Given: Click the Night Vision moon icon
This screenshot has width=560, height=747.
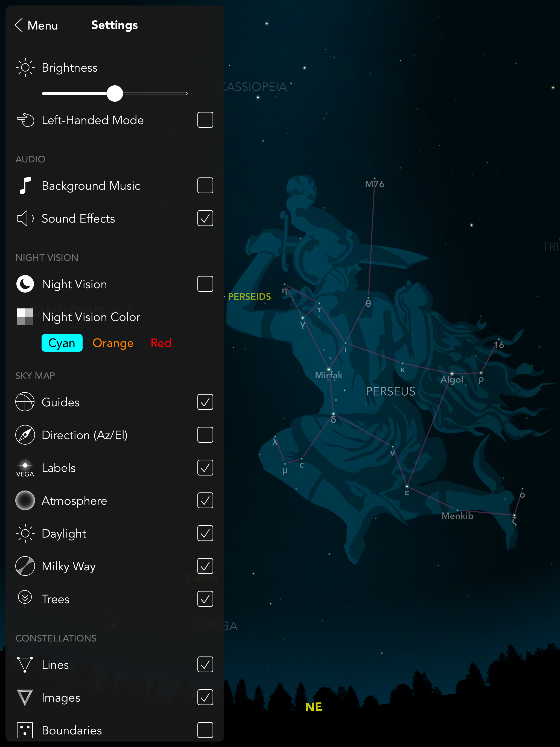Looking at the screenshot, I should point(25,284).
